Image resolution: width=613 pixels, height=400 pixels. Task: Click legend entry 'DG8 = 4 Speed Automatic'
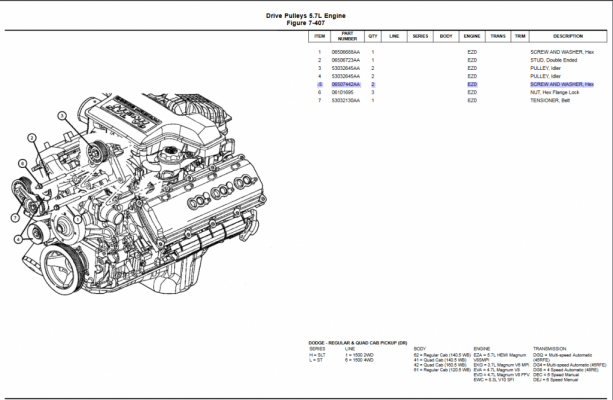(565, 370)
